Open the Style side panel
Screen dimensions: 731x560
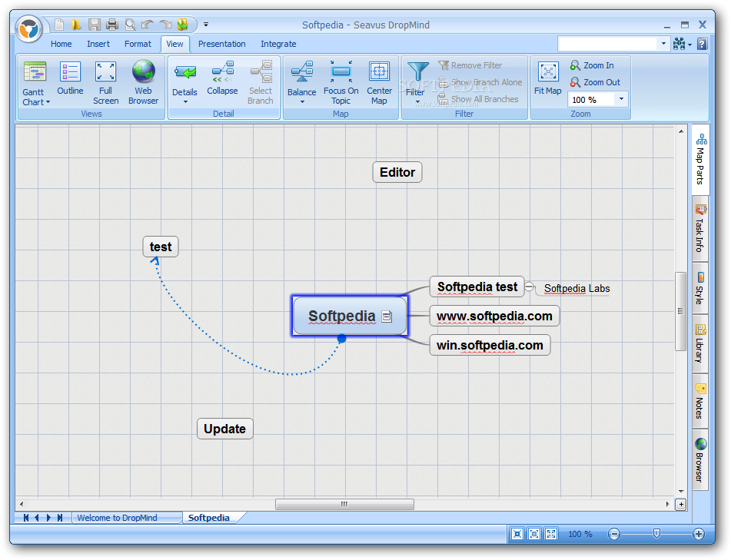pos(699,288)
